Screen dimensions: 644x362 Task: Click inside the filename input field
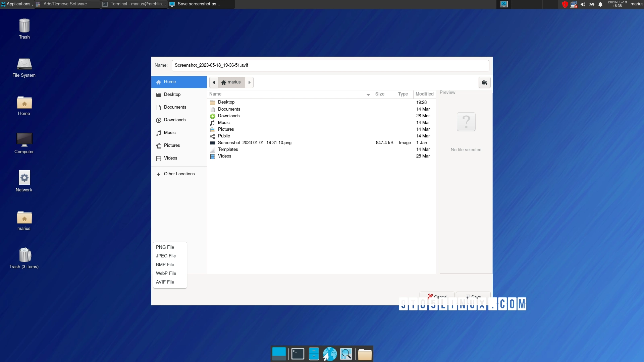tap(330, 65)
